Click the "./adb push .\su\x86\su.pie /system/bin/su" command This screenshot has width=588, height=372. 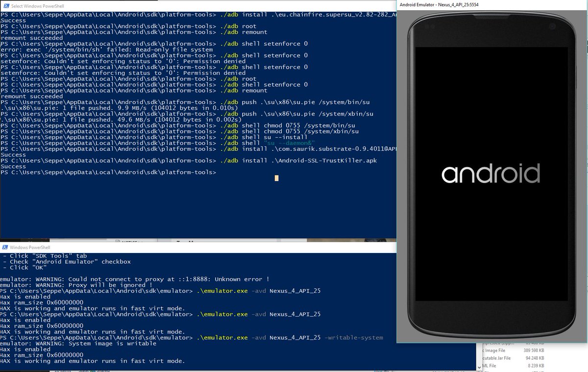(295, 102)
